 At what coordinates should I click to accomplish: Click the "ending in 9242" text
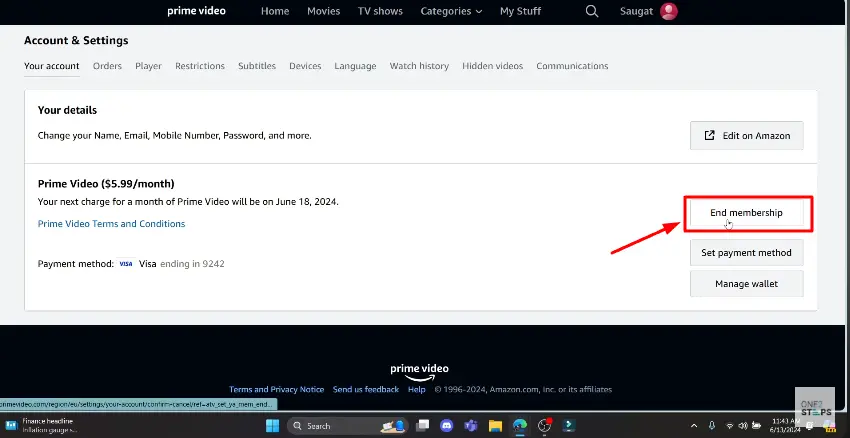192,264
